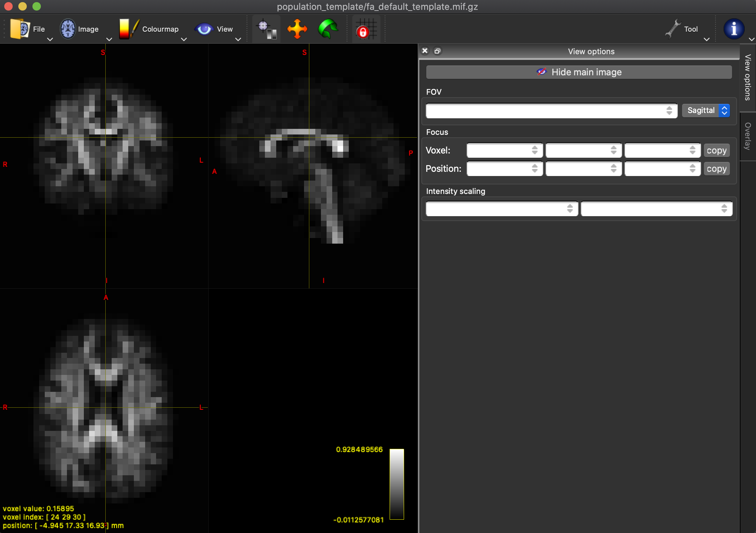This screenshot has width=756, height=533.
Task: Click copy next to Voxel coordinates
Action: (x=716, y=150)
